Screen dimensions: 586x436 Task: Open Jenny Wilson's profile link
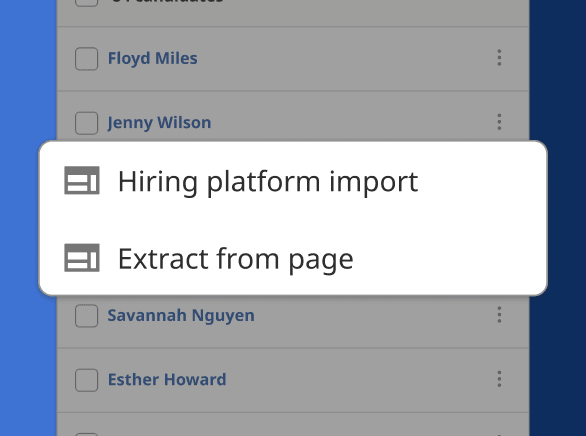pyautogui.click(x=159, y=123)
